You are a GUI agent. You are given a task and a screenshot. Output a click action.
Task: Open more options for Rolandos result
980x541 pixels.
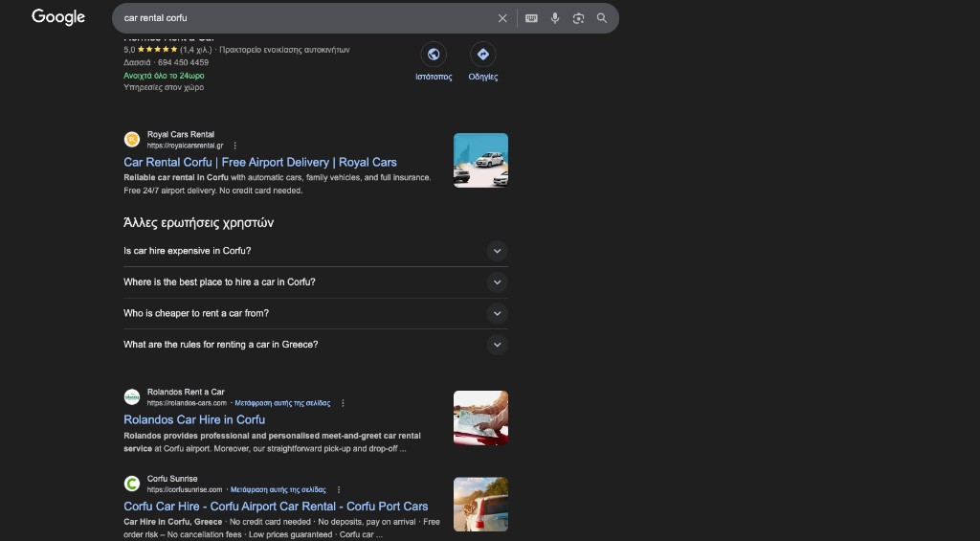[343, 403]
